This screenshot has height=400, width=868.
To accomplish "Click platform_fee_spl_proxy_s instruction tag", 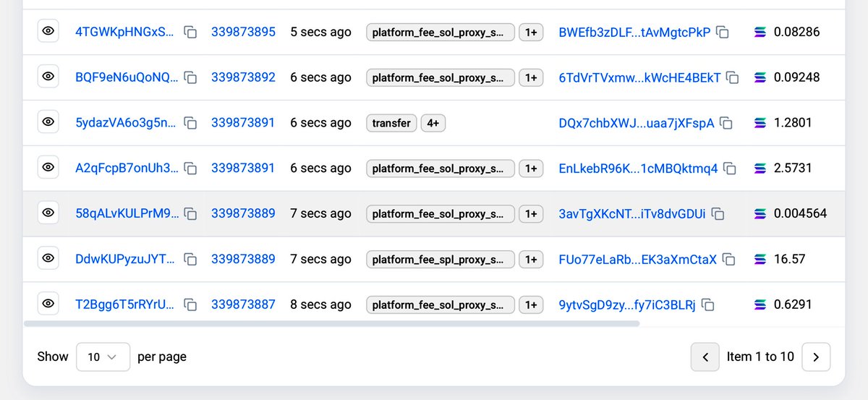I will coord(440,260).
